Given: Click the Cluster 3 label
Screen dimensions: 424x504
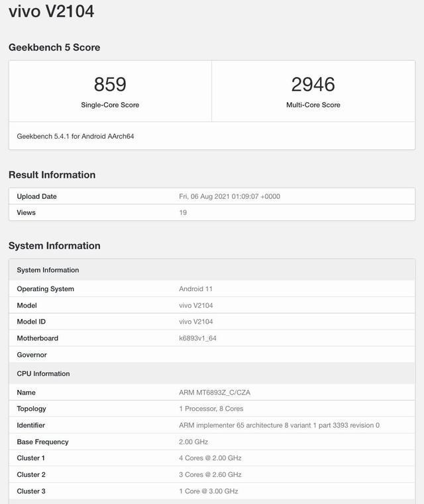Looking at the screenshot, I should pos(31,491).
